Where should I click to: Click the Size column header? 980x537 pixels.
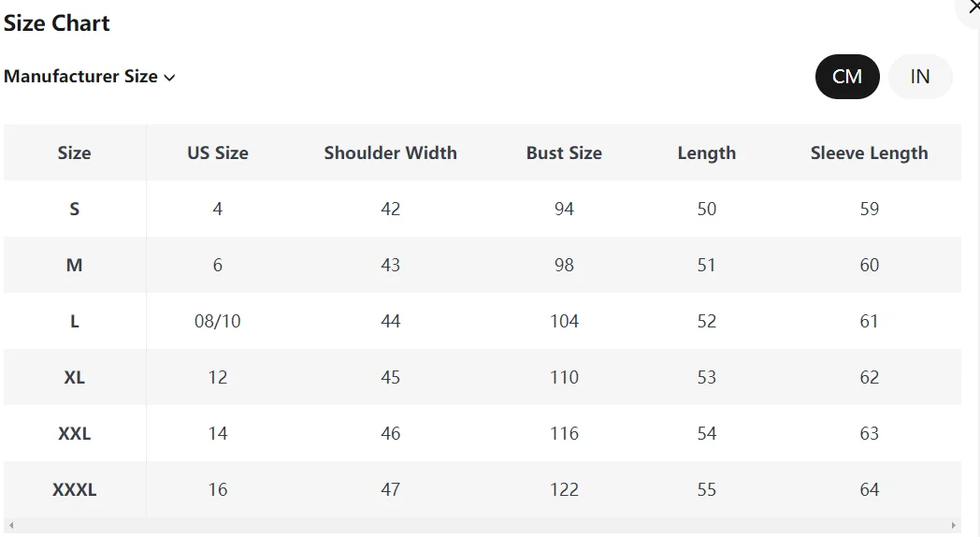click(74, 152)
